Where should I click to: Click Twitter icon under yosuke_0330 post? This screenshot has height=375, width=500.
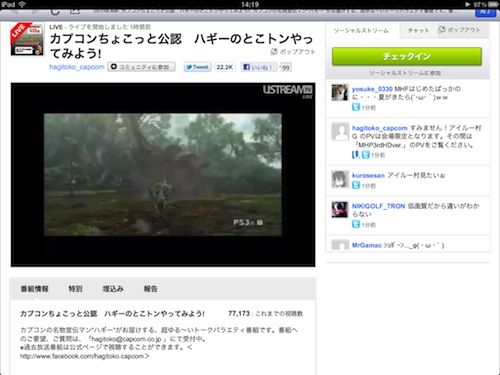[x=356, y=107]
